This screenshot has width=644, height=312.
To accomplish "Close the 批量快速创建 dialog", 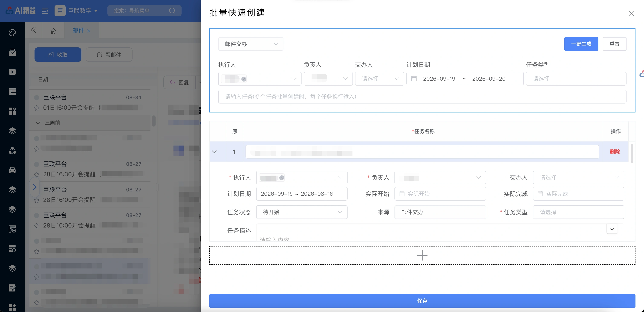I will point(631,13).
